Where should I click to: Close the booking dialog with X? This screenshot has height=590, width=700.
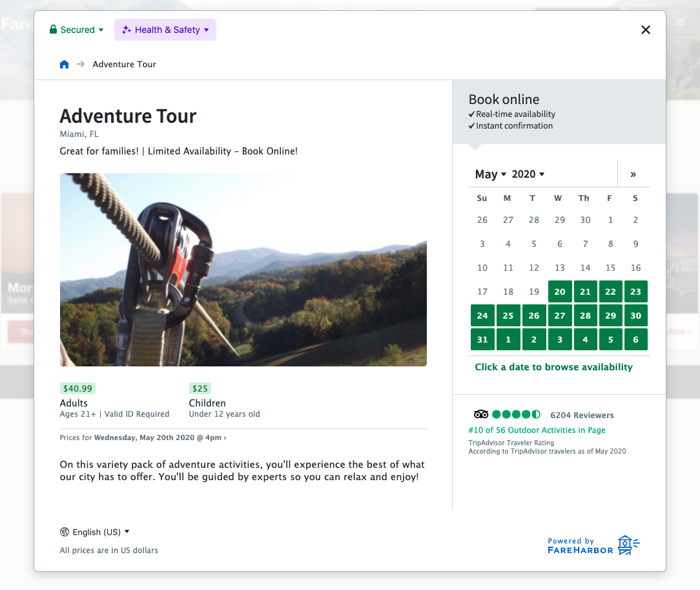(x=645, y=30)
